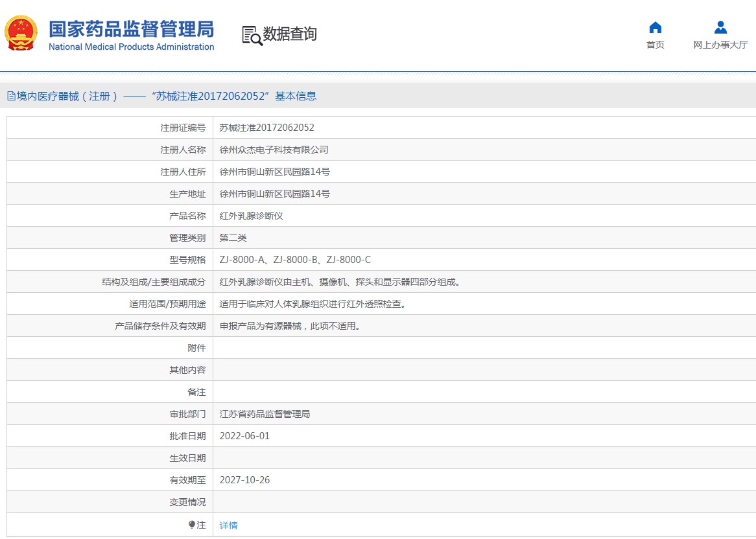
Task: Click the home icon above 首页
Action: [x=656, y=27]
